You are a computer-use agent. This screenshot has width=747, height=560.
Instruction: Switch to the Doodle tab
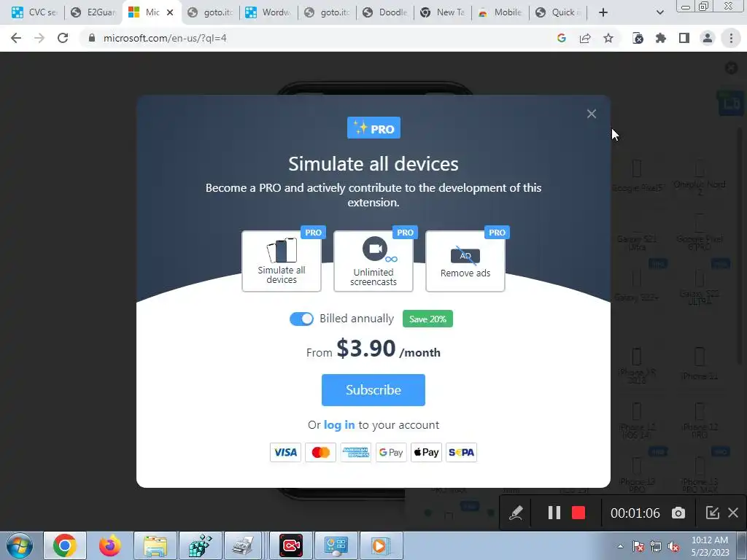point(385,12)
